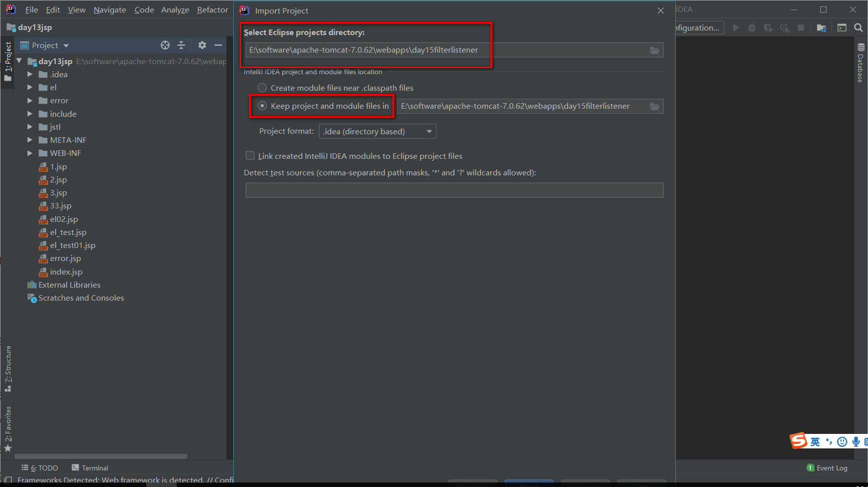
Task: Open TODO tool window tab
Action: click(x=40, y=467)
